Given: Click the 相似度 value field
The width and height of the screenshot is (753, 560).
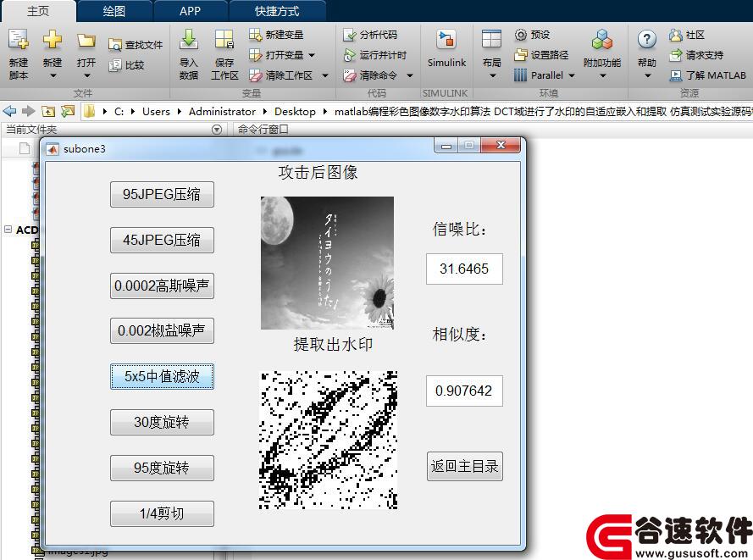Looking at the screenshot, I should tap(464, 391).
